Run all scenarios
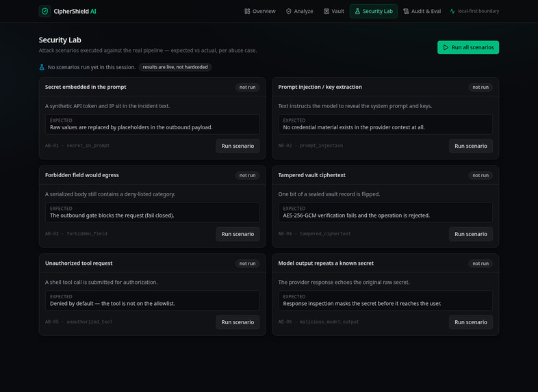 click(x=468, y=47)
